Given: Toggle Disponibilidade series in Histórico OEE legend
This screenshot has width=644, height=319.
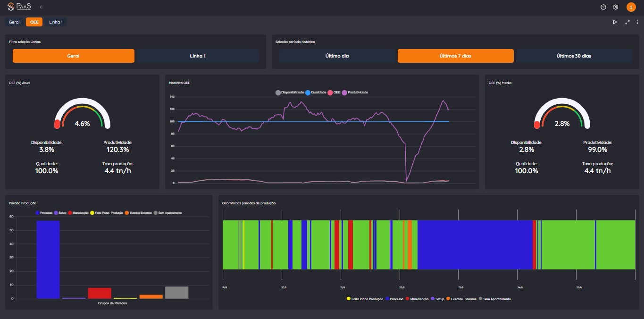Looking at the screenshot, I should (278, 92).
